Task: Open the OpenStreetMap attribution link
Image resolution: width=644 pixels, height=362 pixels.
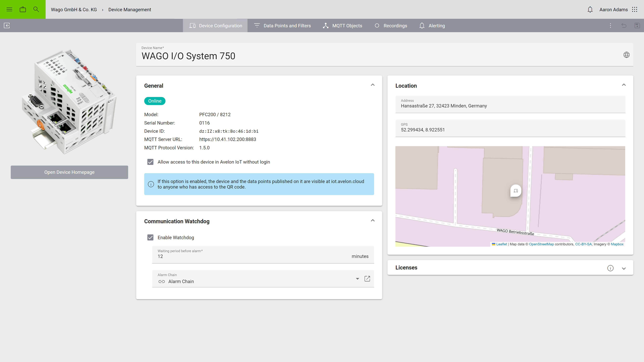Action: [541, 244]
